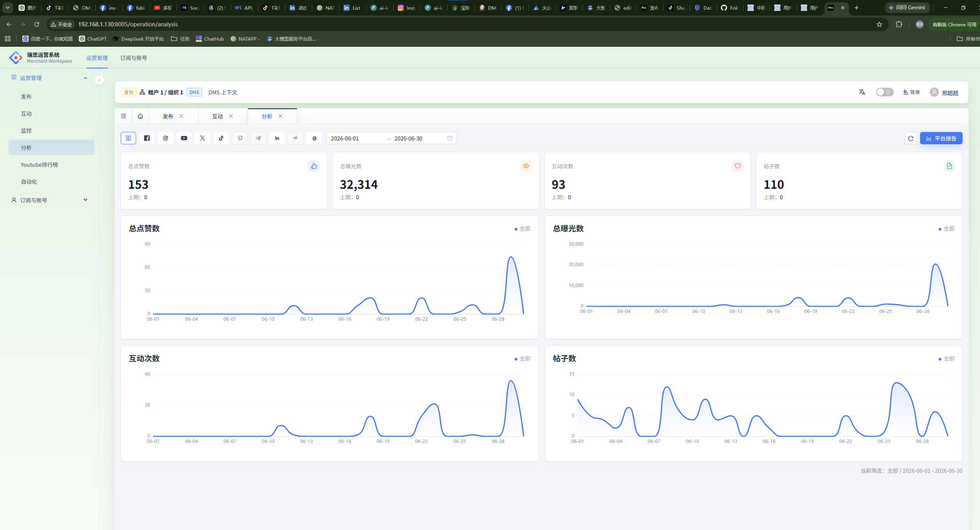Open 发布 in the sidebar
980x530 pixels.
click(x=51, y=96)
